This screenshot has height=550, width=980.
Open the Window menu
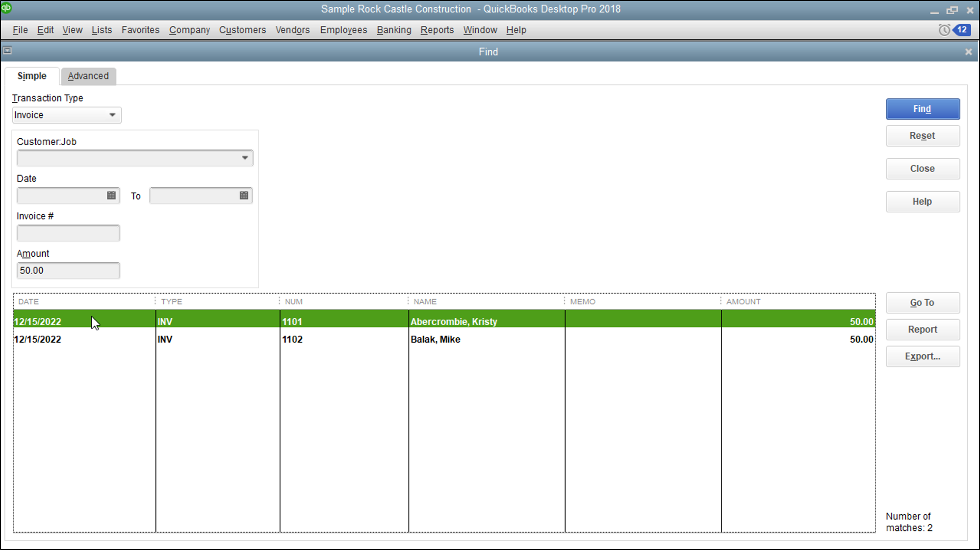point(480,30)
